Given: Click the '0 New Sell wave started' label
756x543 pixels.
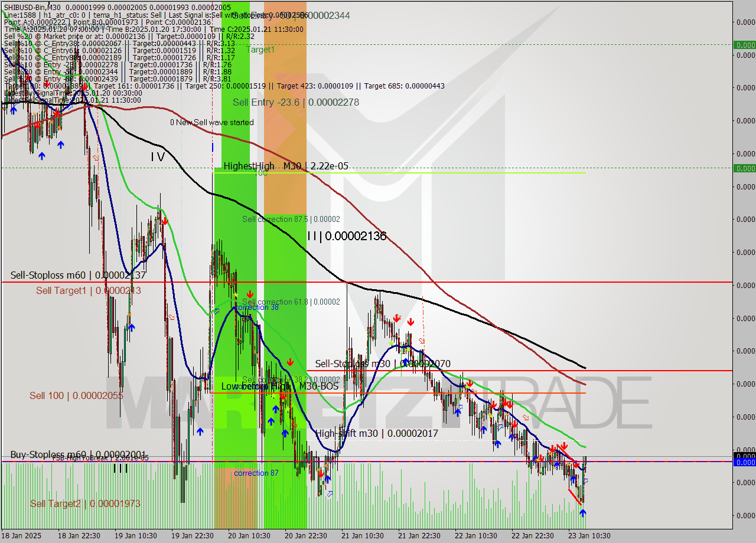Looking at the screenshot, I should pyautogui.click(x=212, y=122).
